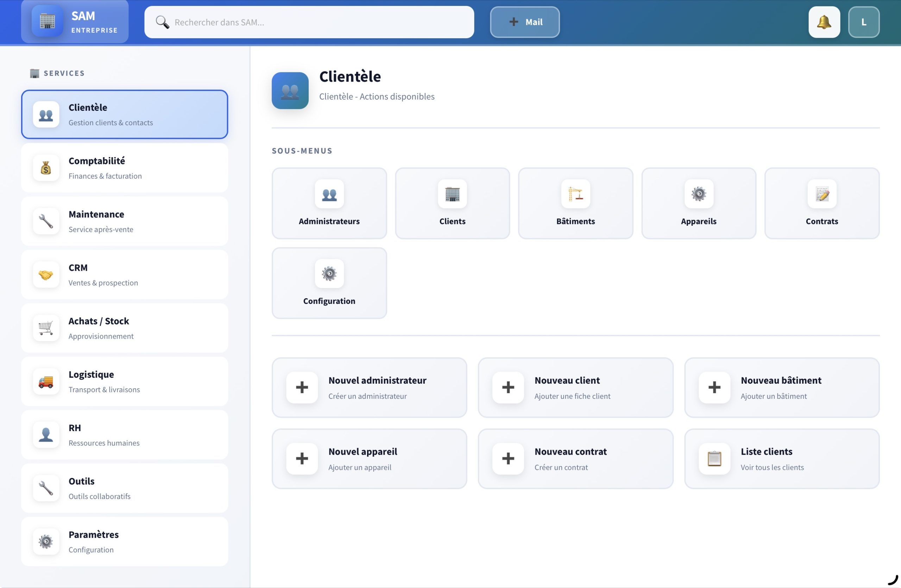Create a Nouveau client record

(575, 388)
